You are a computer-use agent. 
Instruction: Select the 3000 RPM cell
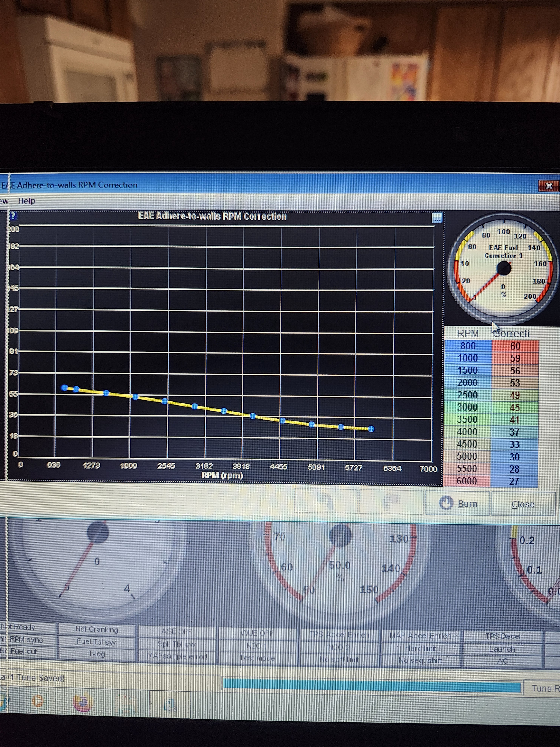[x=467, y=407]
